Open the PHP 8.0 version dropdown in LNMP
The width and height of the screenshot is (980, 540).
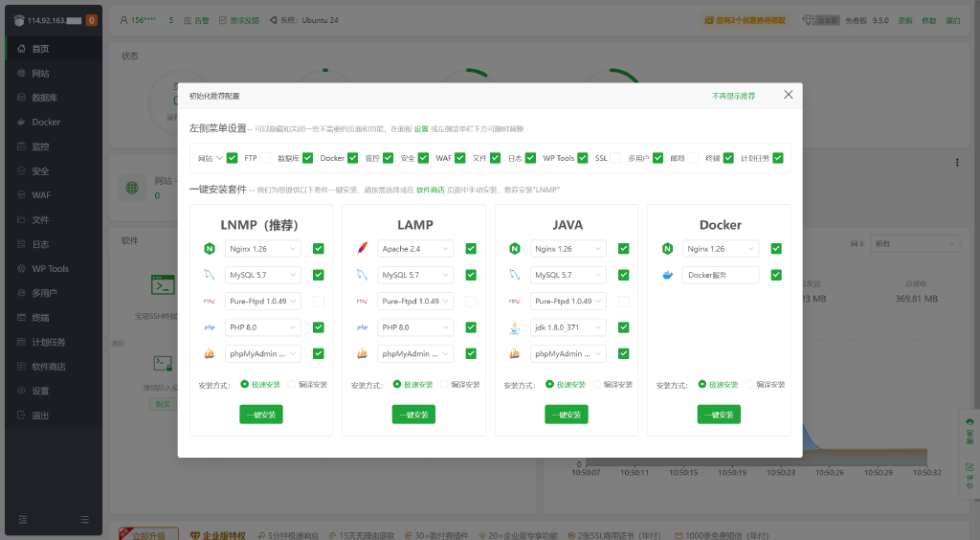263,327
